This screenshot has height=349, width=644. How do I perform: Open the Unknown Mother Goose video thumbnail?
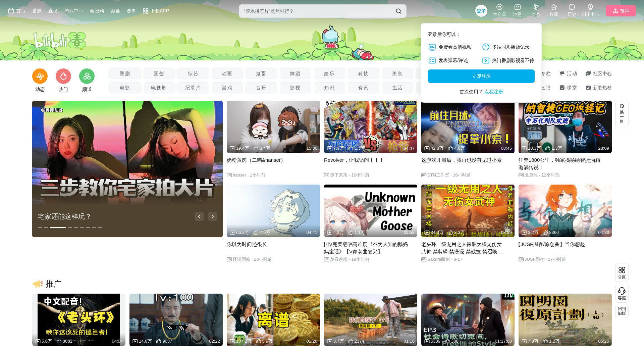coord(371,211)
